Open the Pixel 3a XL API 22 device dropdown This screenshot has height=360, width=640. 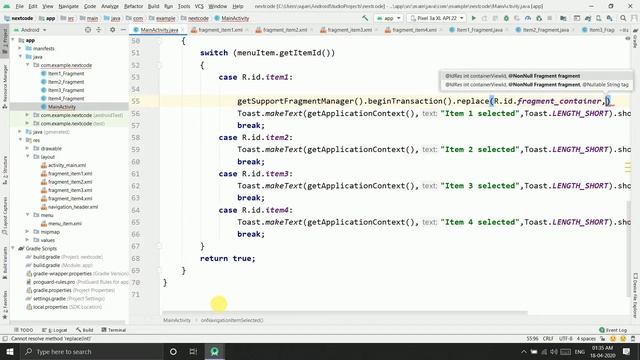[437, 18]
